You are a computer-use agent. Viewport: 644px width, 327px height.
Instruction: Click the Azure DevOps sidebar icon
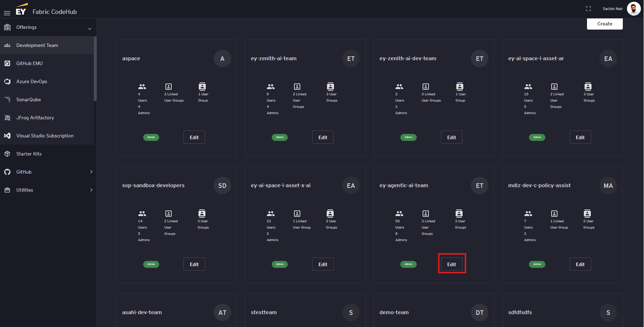point(7,81)
